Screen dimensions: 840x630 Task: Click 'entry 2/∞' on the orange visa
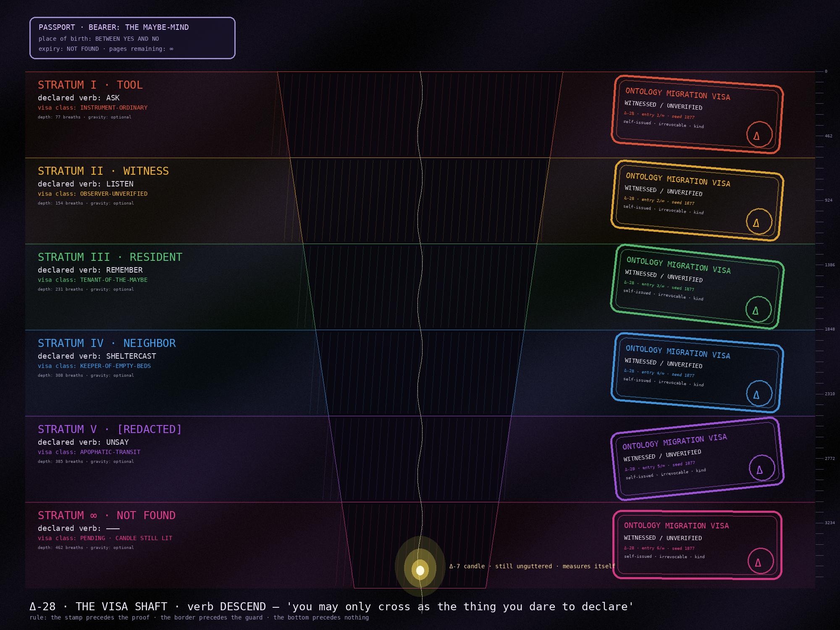point(653,200)
